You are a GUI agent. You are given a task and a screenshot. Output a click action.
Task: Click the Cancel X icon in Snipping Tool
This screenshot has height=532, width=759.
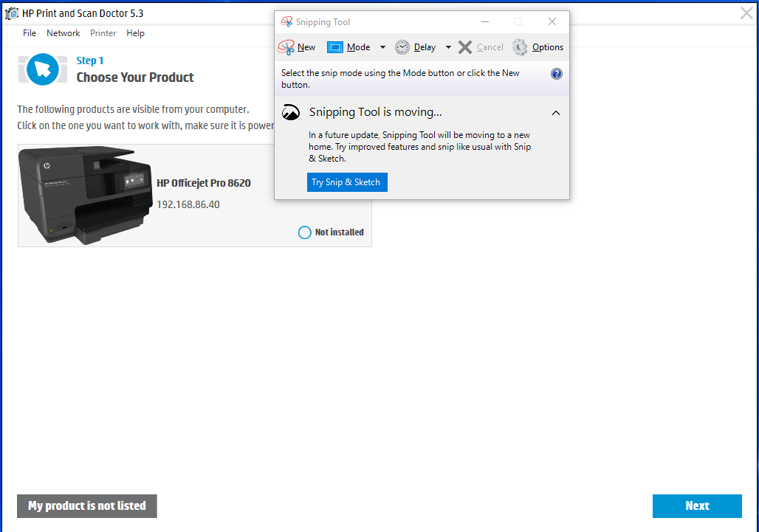point(465,47)
